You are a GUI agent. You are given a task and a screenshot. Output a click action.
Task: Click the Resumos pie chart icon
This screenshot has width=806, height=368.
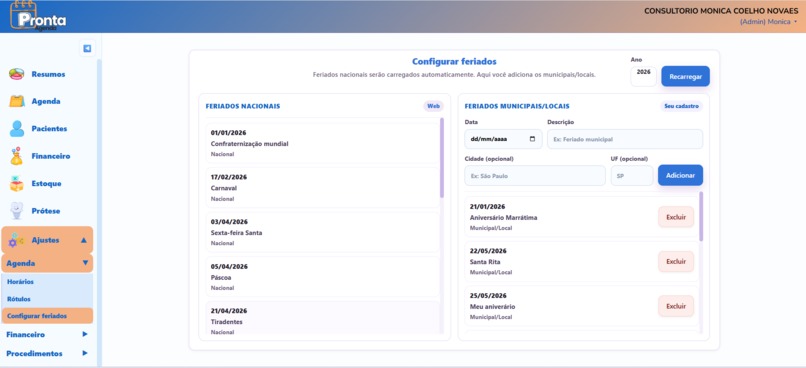click(16, 74)
